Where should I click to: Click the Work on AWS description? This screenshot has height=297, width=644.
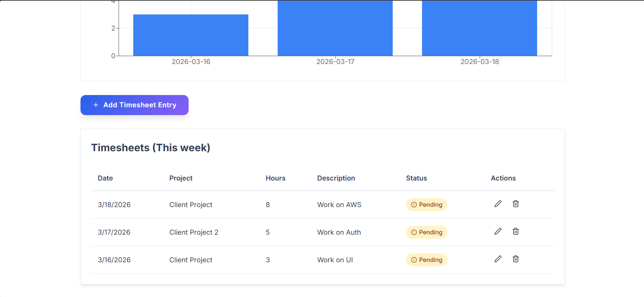coord(339,205)
